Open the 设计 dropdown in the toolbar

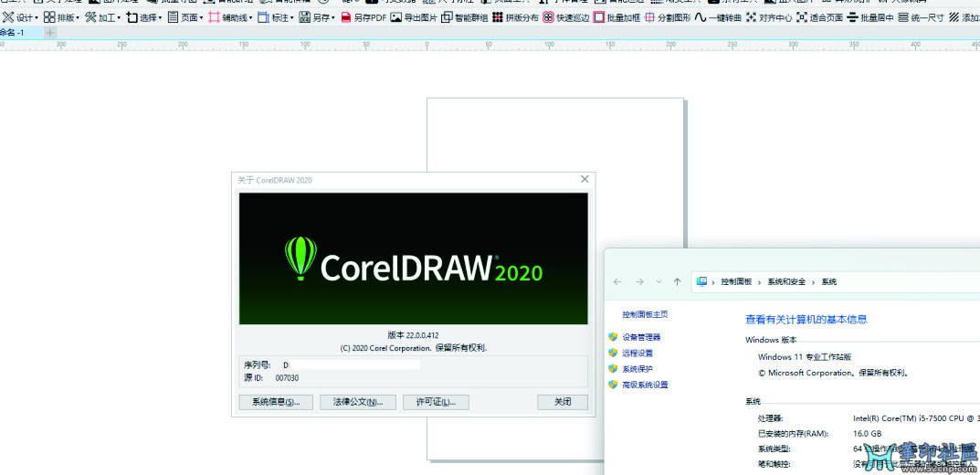[21, 17]
